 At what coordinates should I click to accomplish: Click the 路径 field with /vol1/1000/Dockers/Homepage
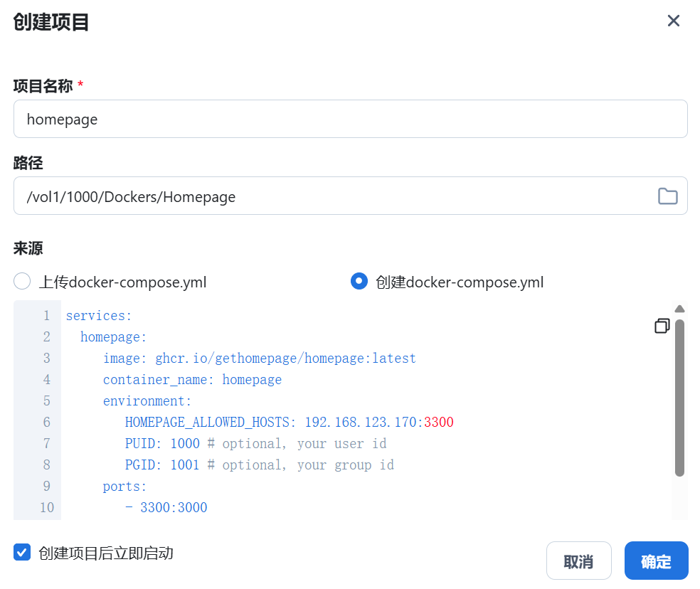351,196
